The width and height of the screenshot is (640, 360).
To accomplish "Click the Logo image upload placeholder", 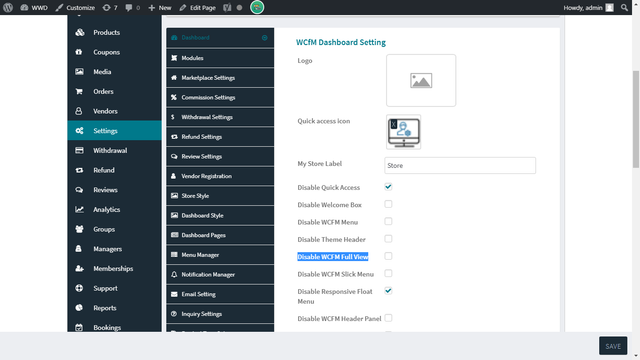I will 421,80.
